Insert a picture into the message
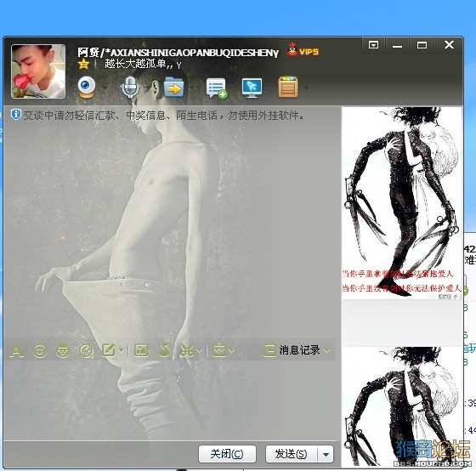This screenshot has width=476, height=471. coord(141,350)
